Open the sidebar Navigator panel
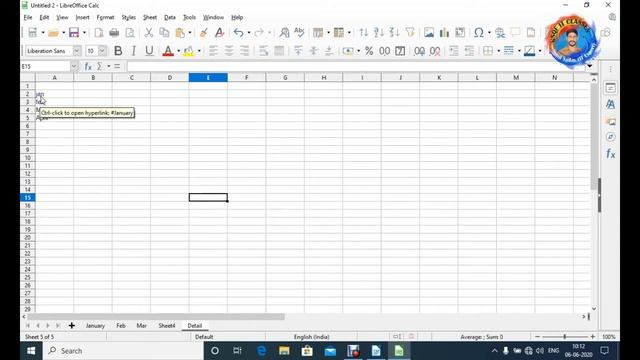Screen dimensions: 640x360 [x=611, y=137]
